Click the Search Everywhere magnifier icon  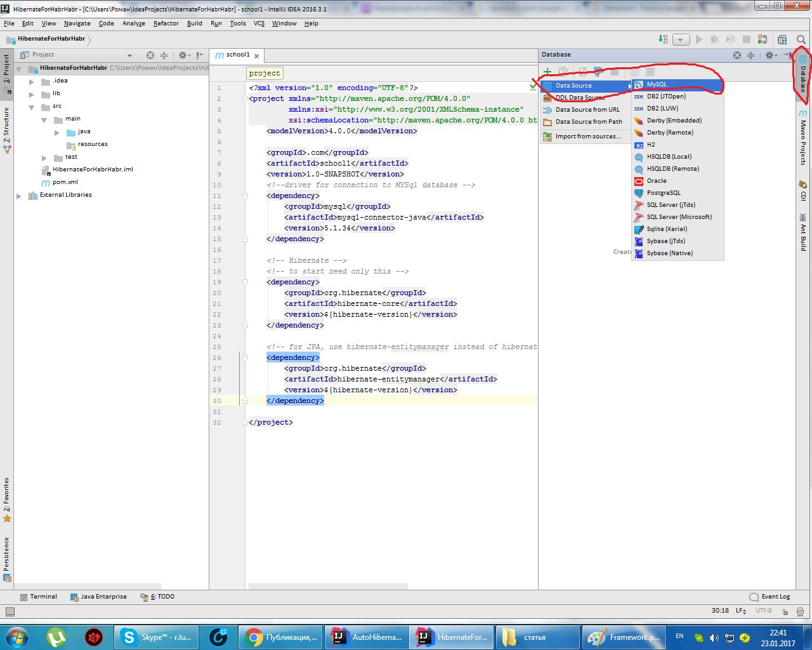(801, 39)
